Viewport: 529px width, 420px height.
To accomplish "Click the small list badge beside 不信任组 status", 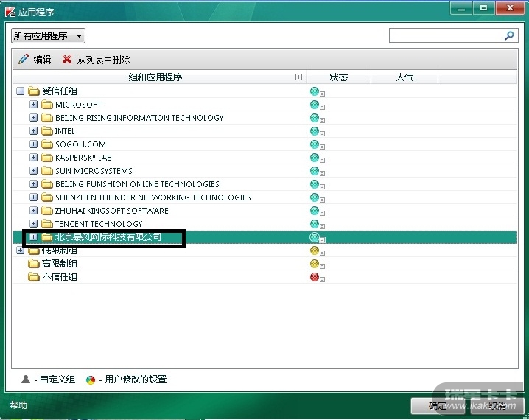I will pos(322,280).
